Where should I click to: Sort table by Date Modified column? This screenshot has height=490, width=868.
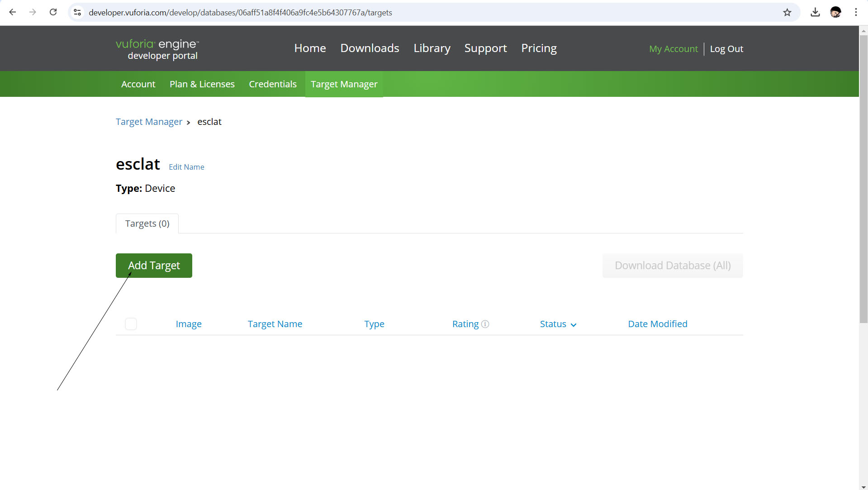coord(657,324)
